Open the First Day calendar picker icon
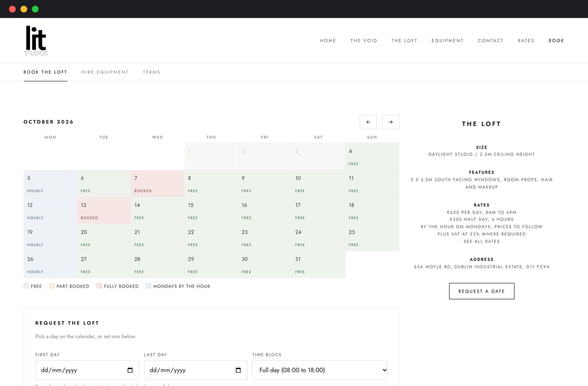588x386 pixels. [x=130, y=370]
